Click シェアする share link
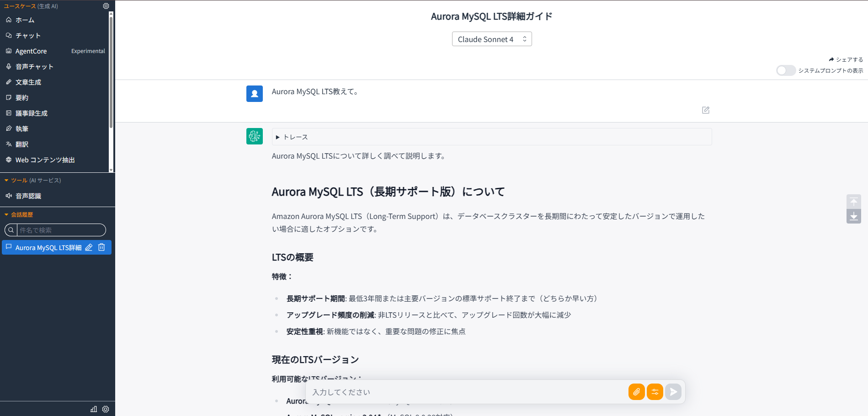The image size is (868, 416). pyautogui.click(x=846, y=59)
